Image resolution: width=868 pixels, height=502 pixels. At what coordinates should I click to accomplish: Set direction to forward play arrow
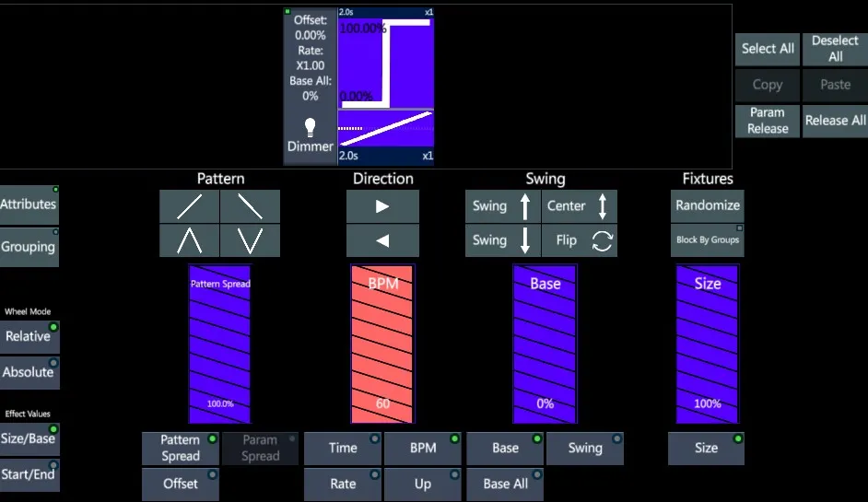[x=382, y=206]
